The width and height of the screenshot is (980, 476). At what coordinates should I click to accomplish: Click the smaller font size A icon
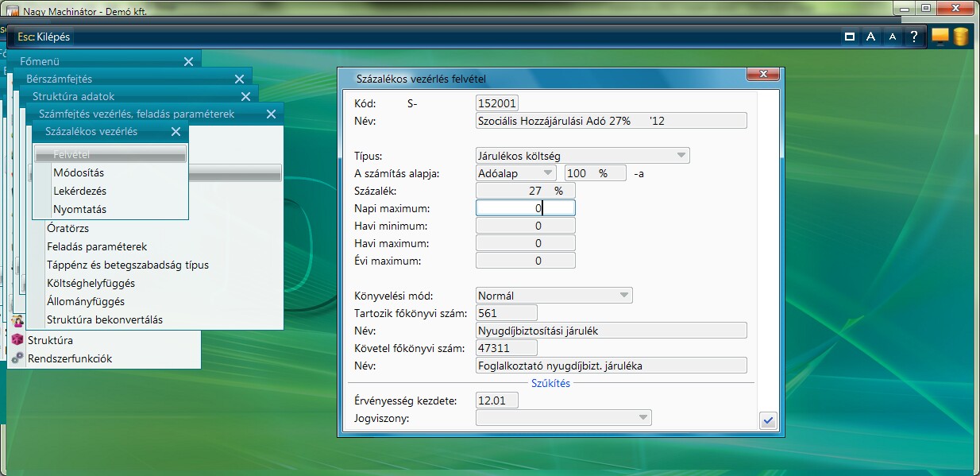(x=892, y=37)
